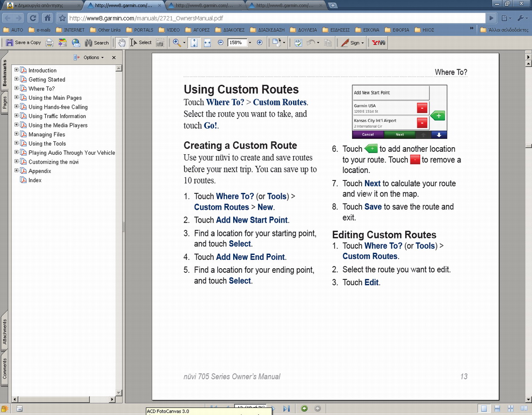This screenshot has width=532, height=415.
Task: Expand the Introduction bookmark
Action: [x=16, y=70]
